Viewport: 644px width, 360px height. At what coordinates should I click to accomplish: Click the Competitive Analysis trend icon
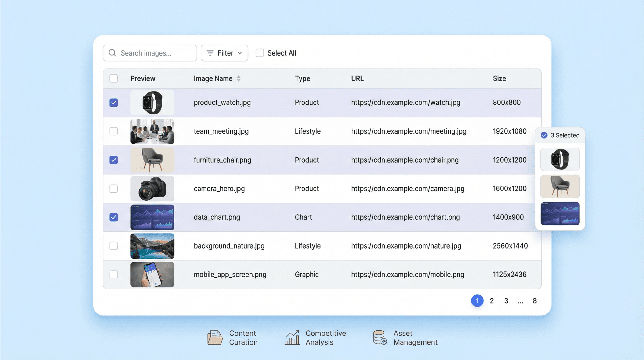point(292,338)
